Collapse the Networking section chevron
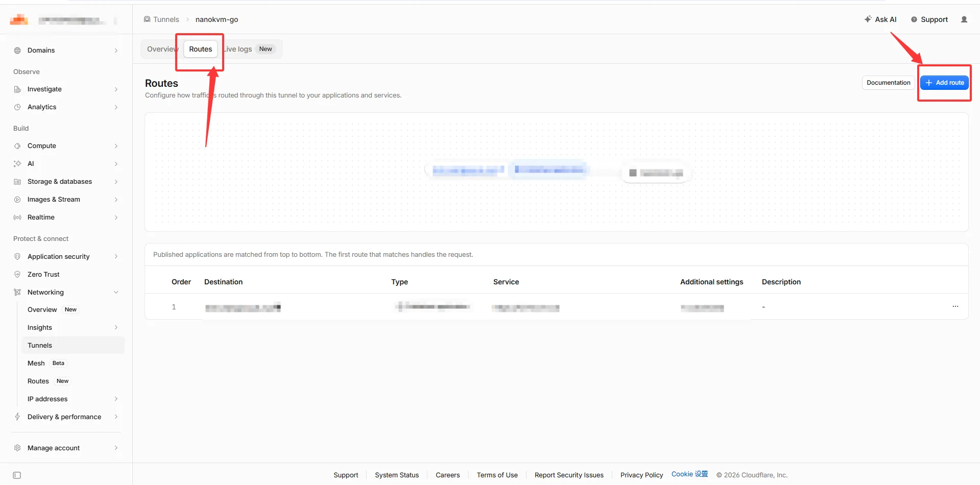The image size is (980, 485). tap(116, 292)
